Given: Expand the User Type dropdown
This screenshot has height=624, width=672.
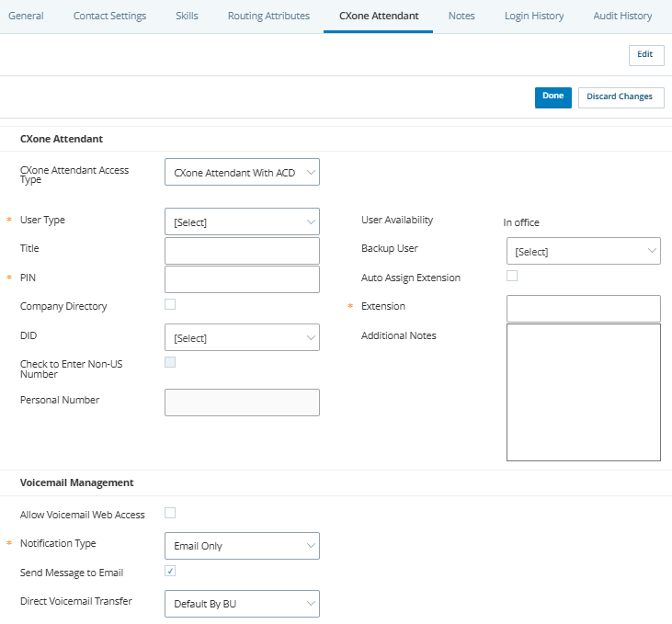Looking at the screenshot, I should [x=242, y=221].
